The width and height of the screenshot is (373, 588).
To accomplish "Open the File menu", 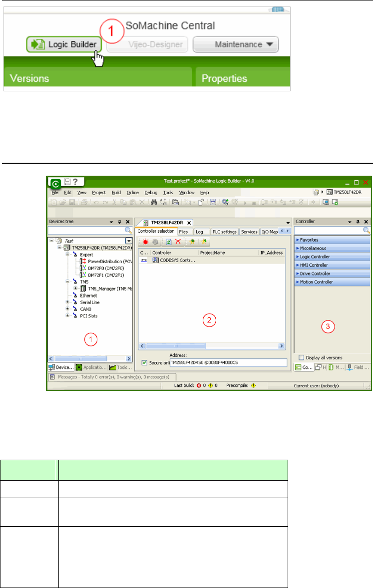I will click(x=55, y=192).
